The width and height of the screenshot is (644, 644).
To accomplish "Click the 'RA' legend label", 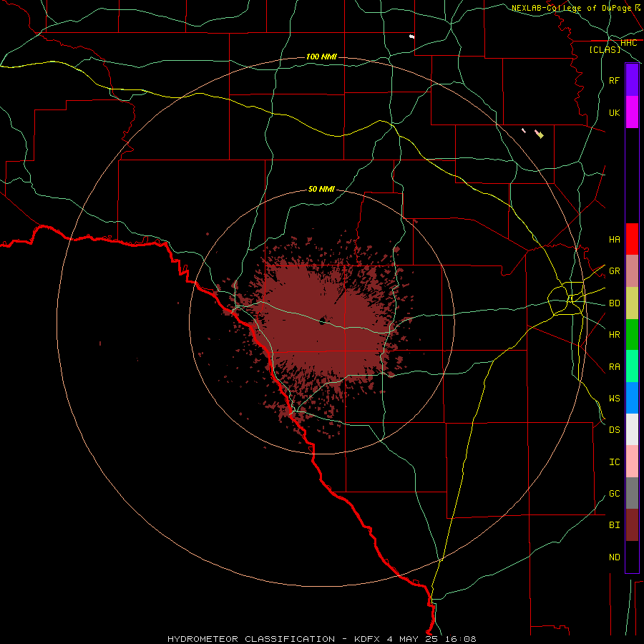I will coord(614,366).
